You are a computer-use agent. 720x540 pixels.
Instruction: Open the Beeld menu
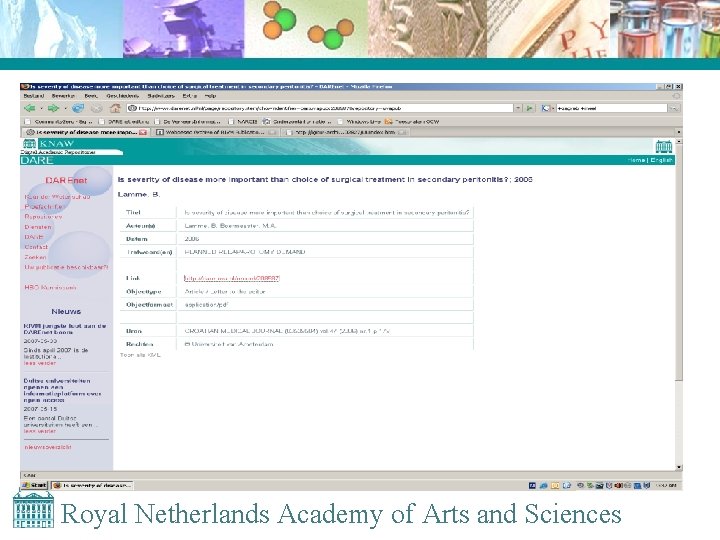click(91, 96)
